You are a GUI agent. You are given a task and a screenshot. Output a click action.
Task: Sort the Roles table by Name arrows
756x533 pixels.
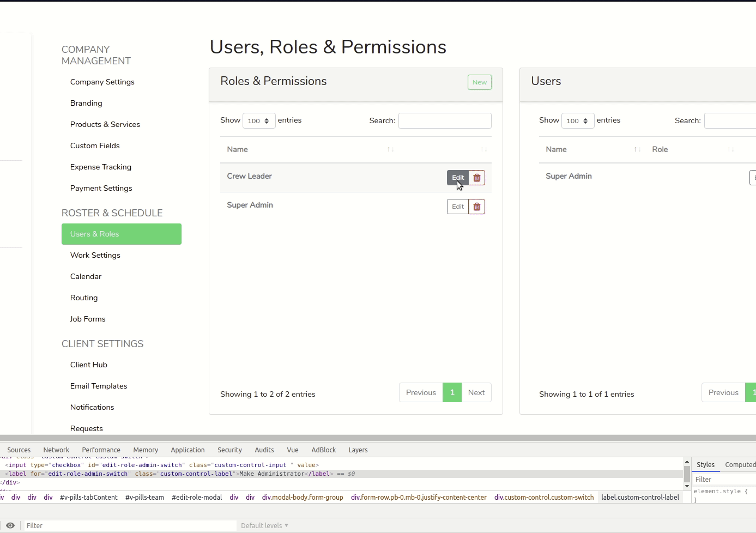point(389,149)
